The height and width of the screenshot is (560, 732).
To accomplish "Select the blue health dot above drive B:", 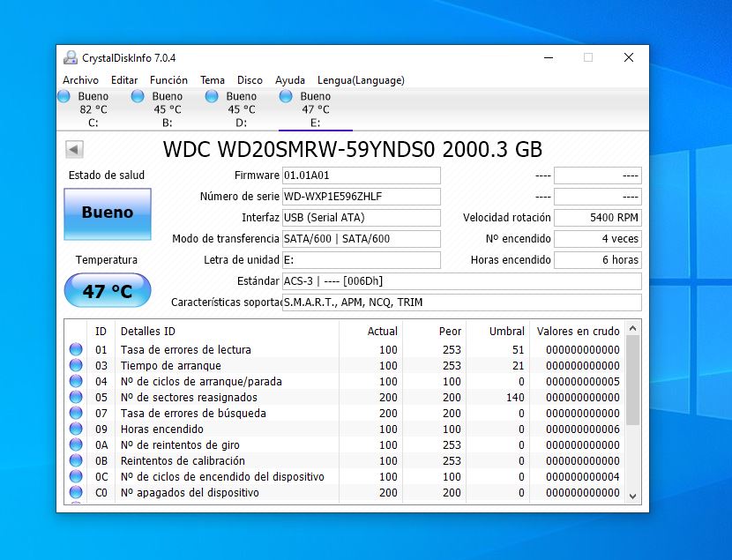I will [137, 96].
